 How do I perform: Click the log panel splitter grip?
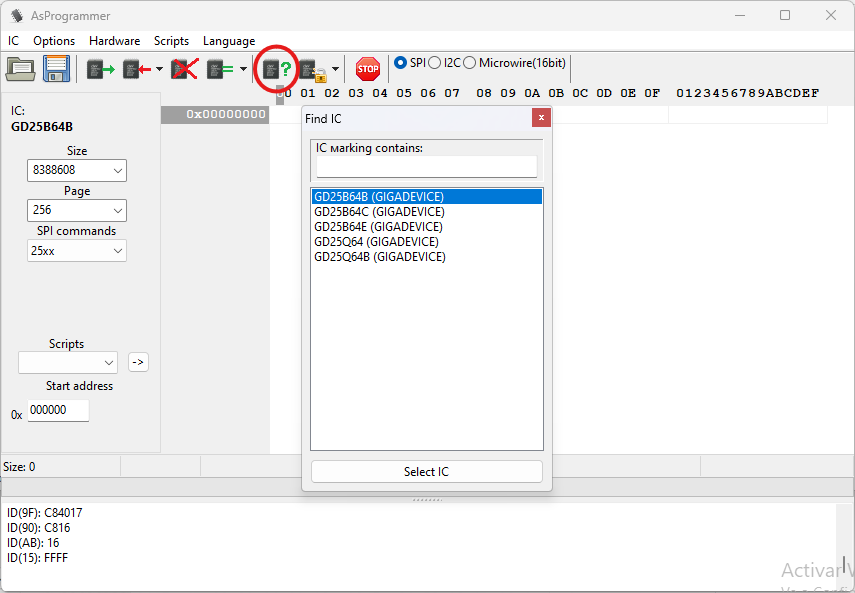(427, 499)
